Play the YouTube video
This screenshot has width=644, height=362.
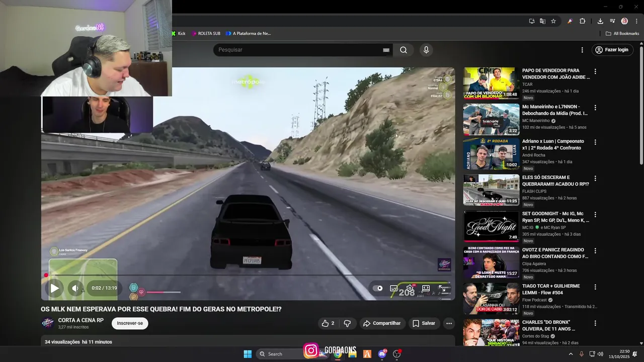click(x=54, y=288)
